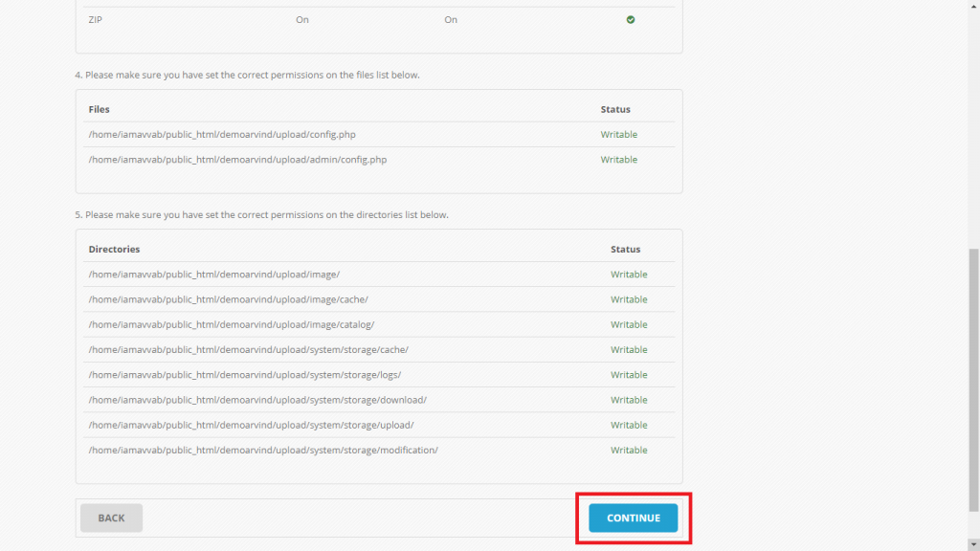This screenshot has height=551, width=980.
Task: Click Writable status for storage/upload/ directory
Action: (x=629, y=424)
